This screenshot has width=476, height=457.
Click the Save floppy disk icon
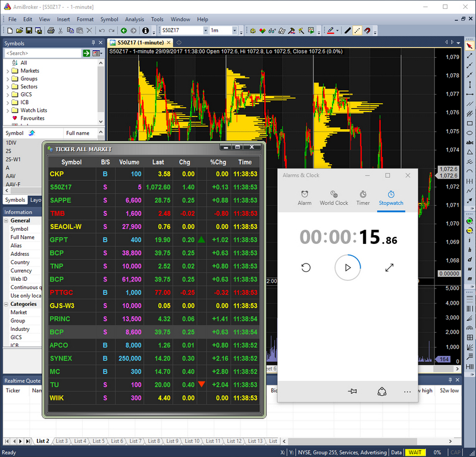coord(29,30)
